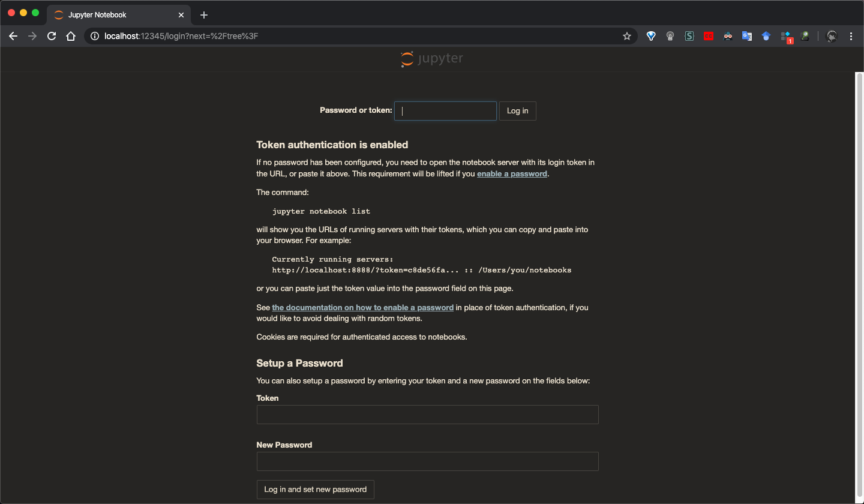Open extension with red badge 1
Screen dimensions: 864x504
click(x=786, y=37)
